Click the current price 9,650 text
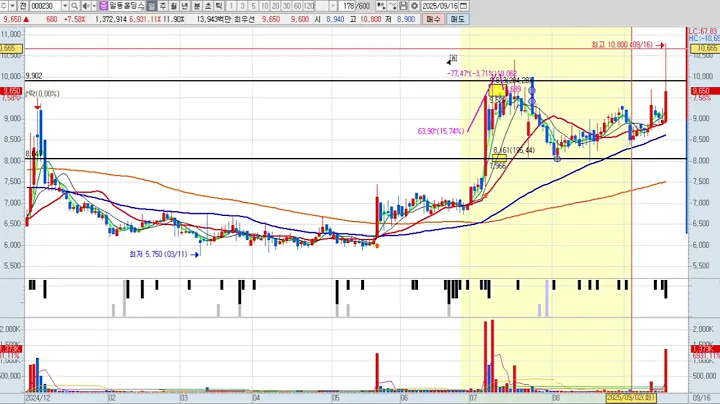This screenshot has width=720, height=404. (12, 19)
